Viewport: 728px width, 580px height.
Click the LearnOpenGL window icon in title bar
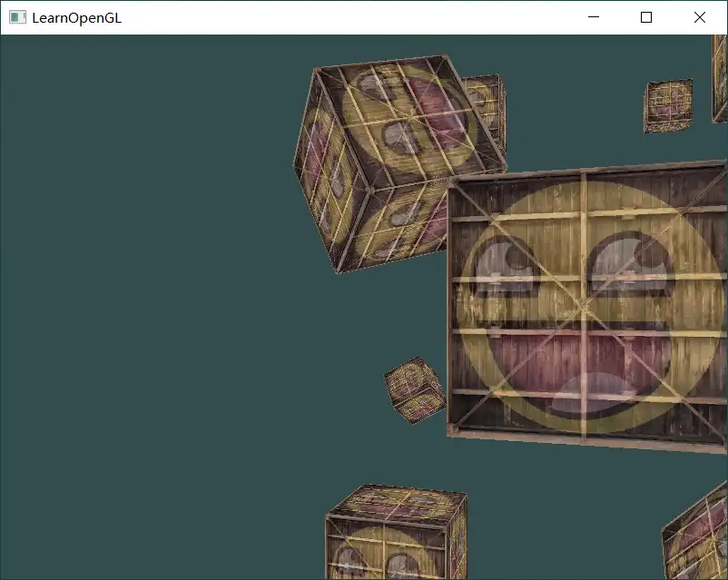(17, 17)
